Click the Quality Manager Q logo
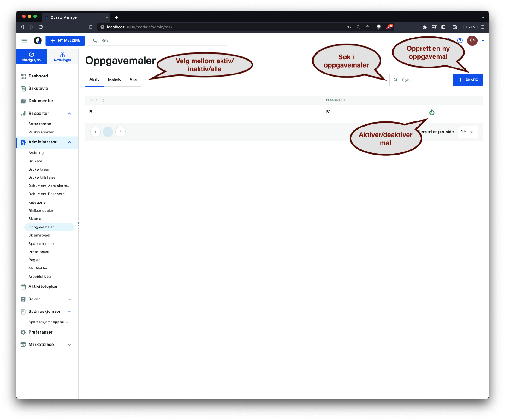 38,41
